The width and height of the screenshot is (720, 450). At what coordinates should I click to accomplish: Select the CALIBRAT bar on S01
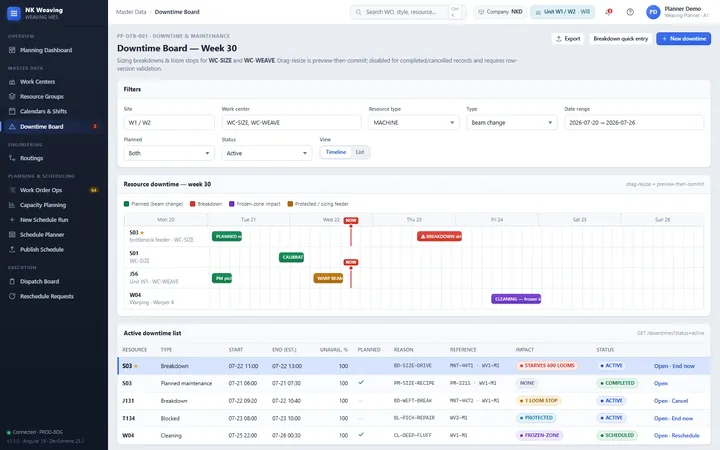pos(292,257)
